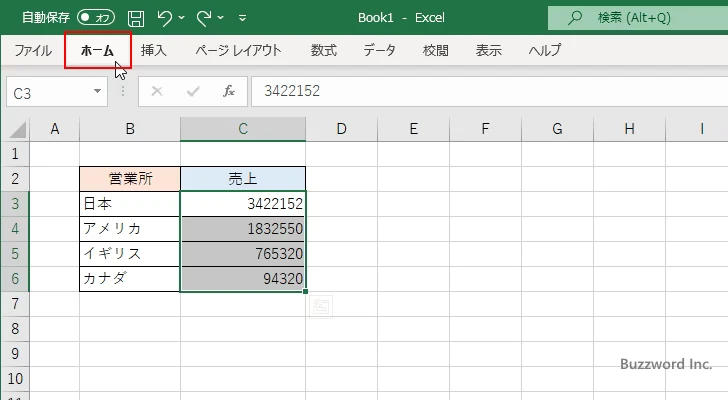This screenshot has height=400, width=728.
Task: Select row 9 header
Action: pos(15,354)
